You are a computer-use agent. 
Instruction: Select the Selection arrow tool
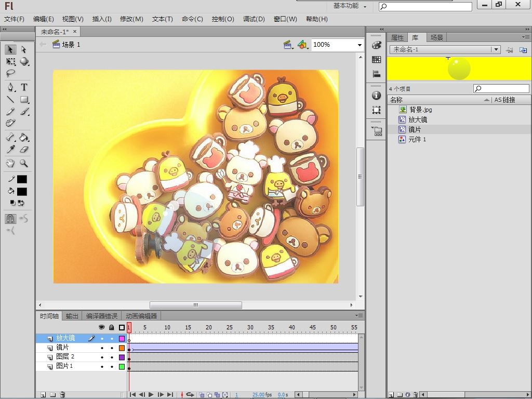click(x=10, y=49)
